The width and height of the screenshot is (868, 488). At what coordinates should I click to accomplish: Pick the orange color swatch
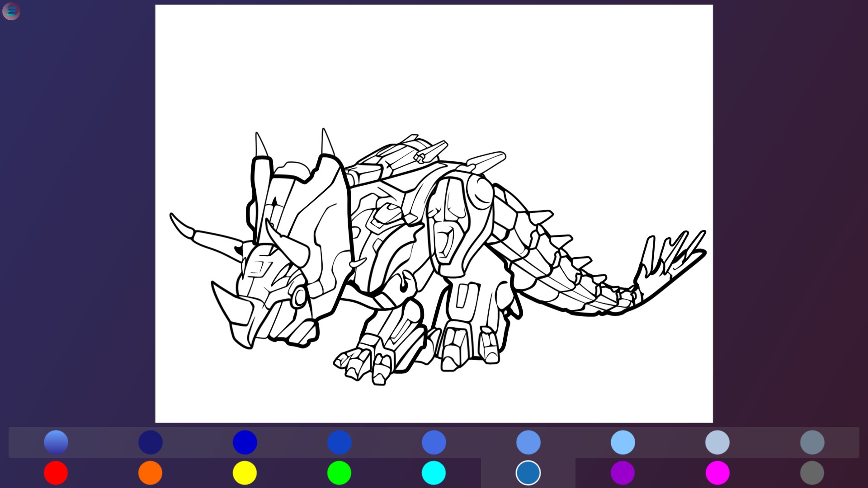click(x=151, y=473)
